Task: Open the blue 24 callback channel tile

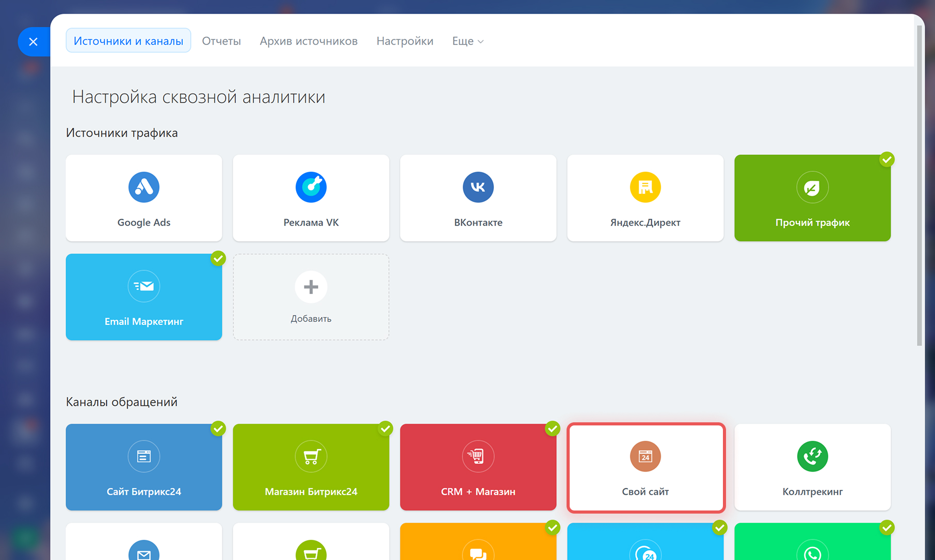Action: (x=646, y=541)
